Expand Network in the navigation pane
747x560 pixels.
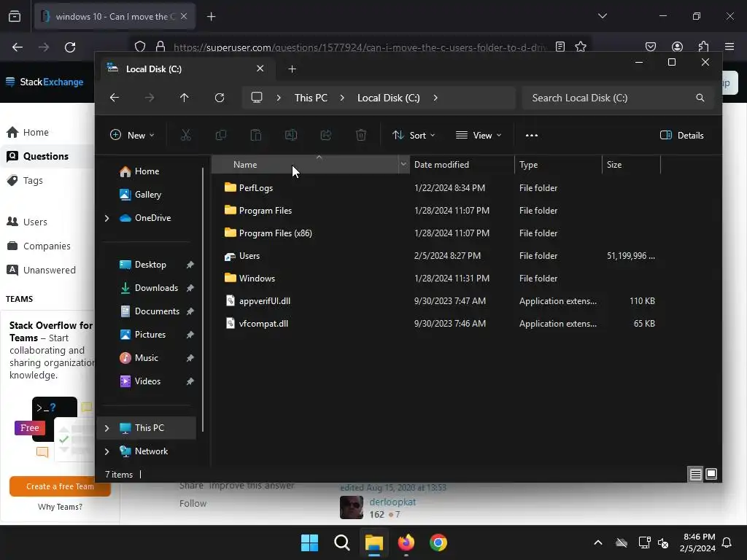click(107, 451)
